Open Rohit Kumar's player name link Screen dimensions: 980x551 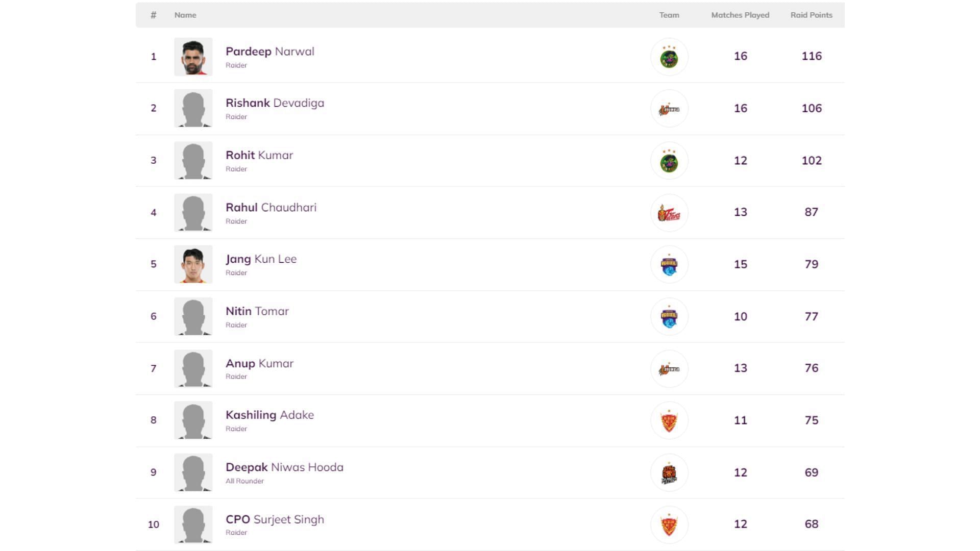[259, 155]
